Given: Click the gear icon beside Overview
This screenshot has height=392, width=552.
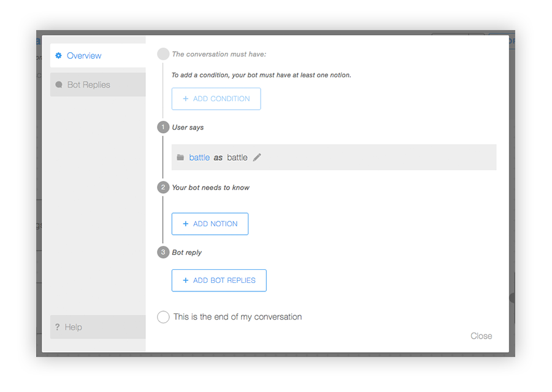Looking at the screenshot, I should pyautogui.click(x=59, y=55).
